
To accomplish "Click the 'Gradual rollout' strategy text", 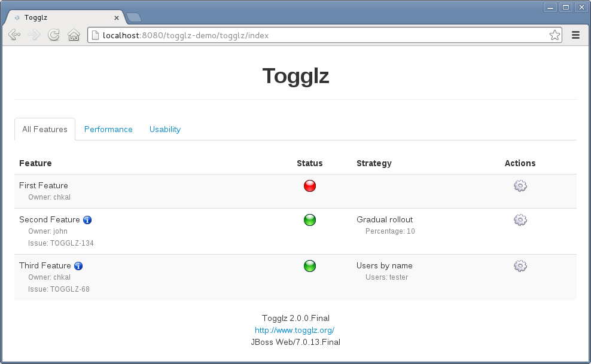I will (385, 219).
